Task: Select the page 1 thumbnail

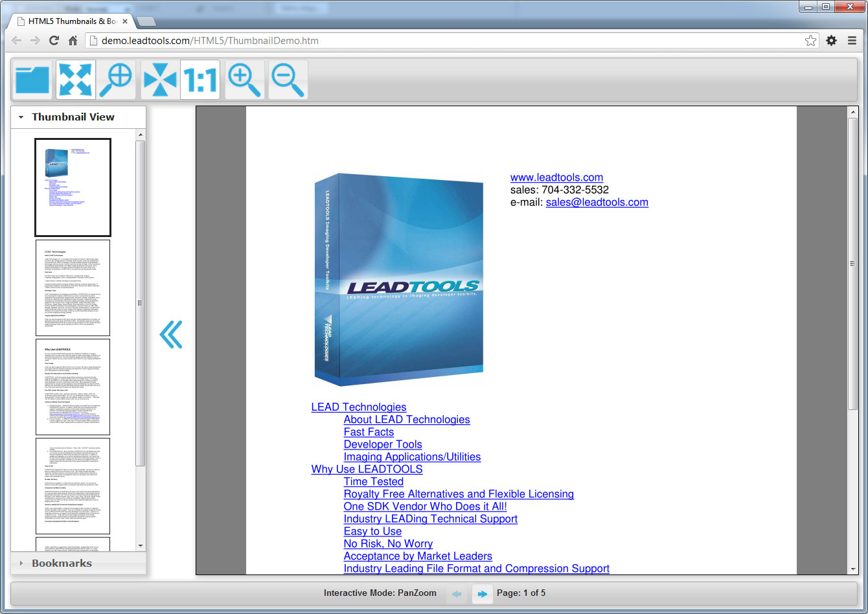Action: (x=73, y=188)
